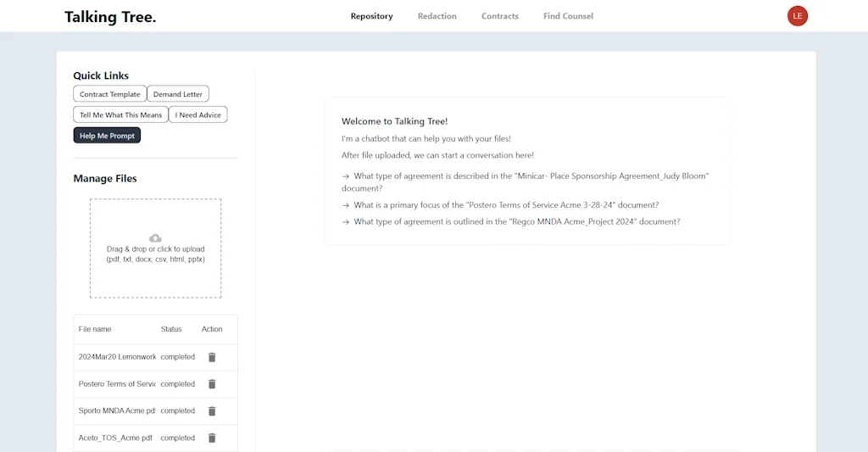868x452 pixels.
Task: Open the Redaction tab
Action: 437,16
